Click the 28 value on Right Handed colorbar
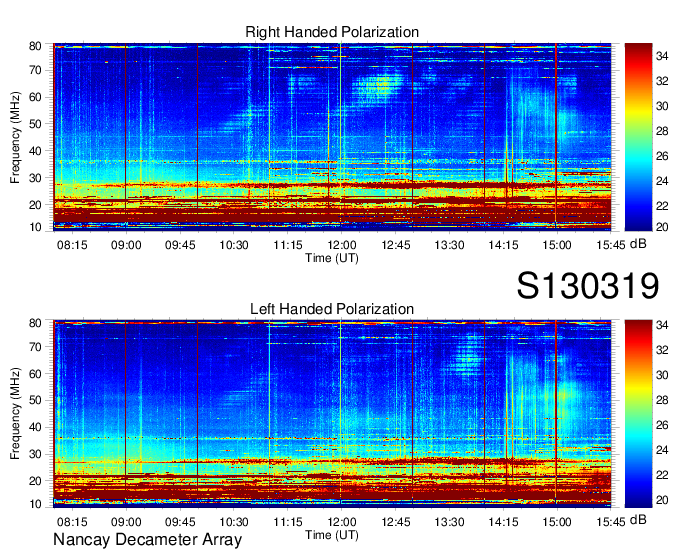Image resolution: width=680 pixels, height=552 pixels. click(662, 131)
